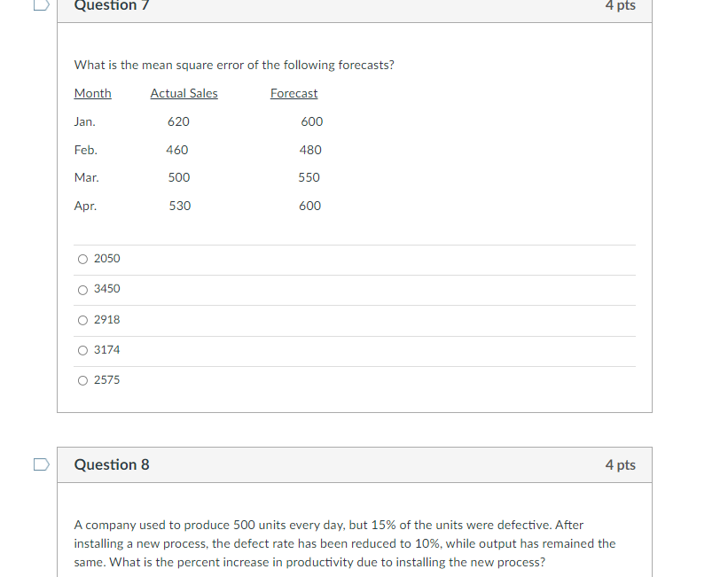Mark 3174 as the answer
Viewport: 728px width, 577px height.
82,350
